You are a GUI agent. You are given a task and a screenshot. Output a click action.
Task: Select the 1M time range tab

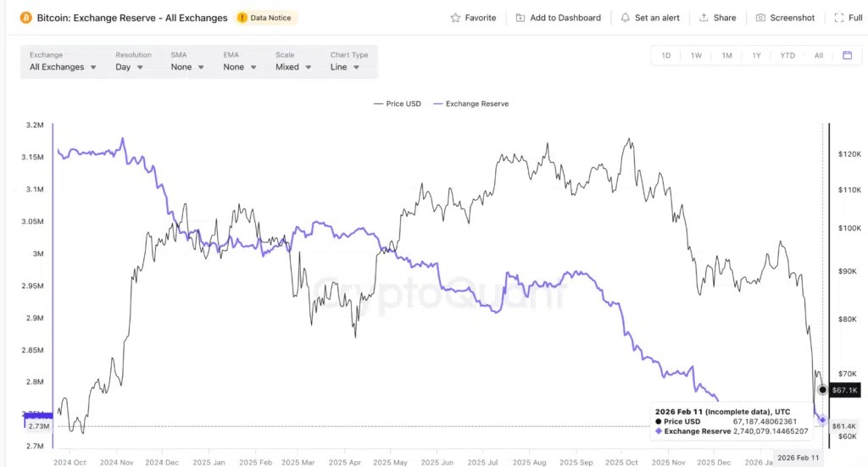click(726, 55)
